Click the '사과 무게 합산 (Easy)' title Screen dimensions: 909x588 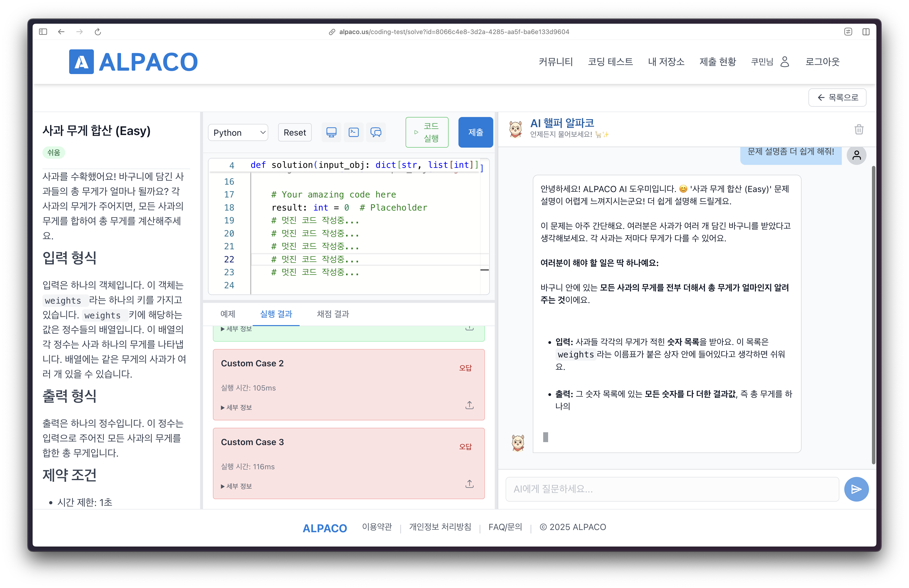coord(97,131)
